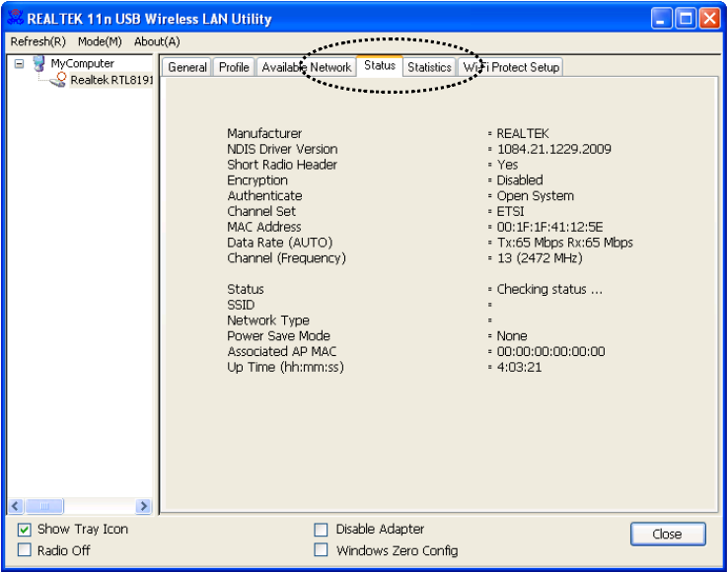Open the Refresh(R) menu
The width and height of the screenshot is (728, 572).
(x=38, y=41)
